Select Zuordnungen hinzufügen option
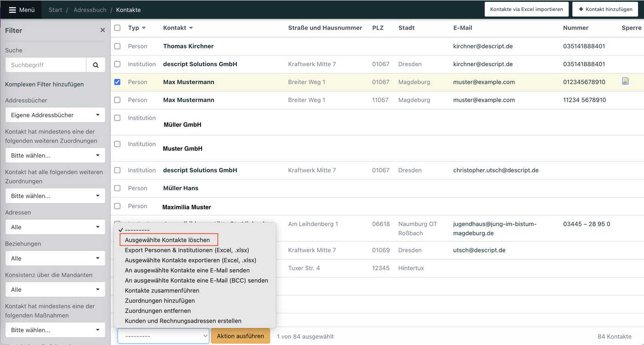The height and width of the screenshot is (345, 644). (160, 301)
